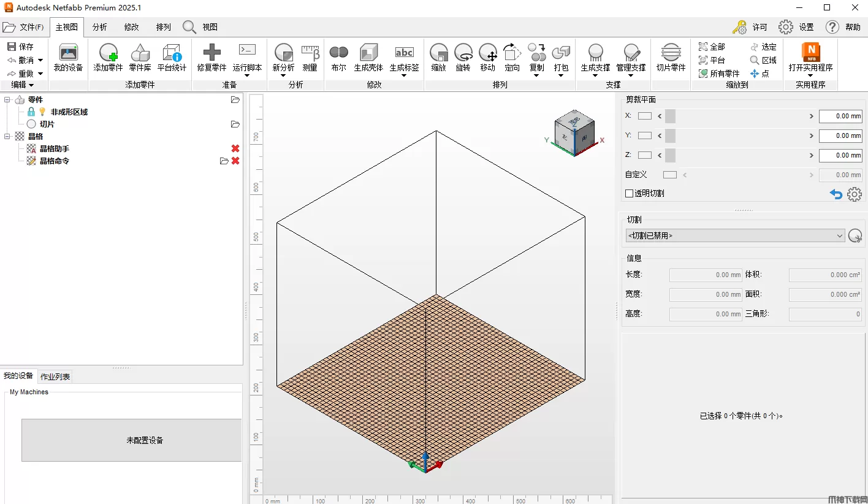Image resolution: width=868 pixels, height=504 pixels.
Task: Collapse the 零件 tree node
Action: coord(7,99)
